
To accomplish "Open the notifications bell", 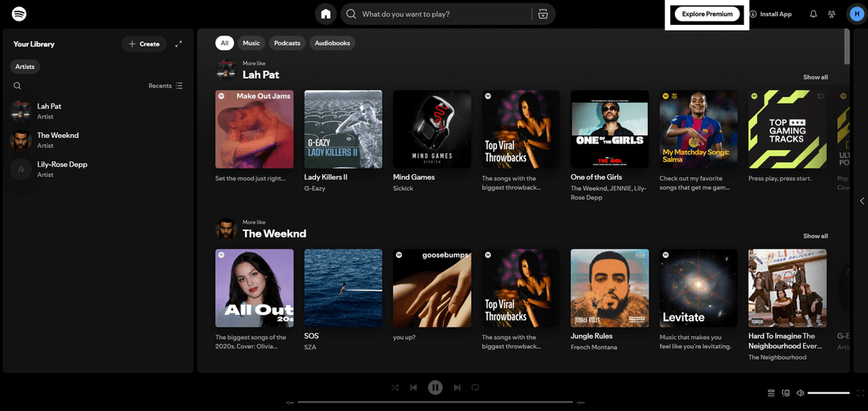I will point(813,14).
